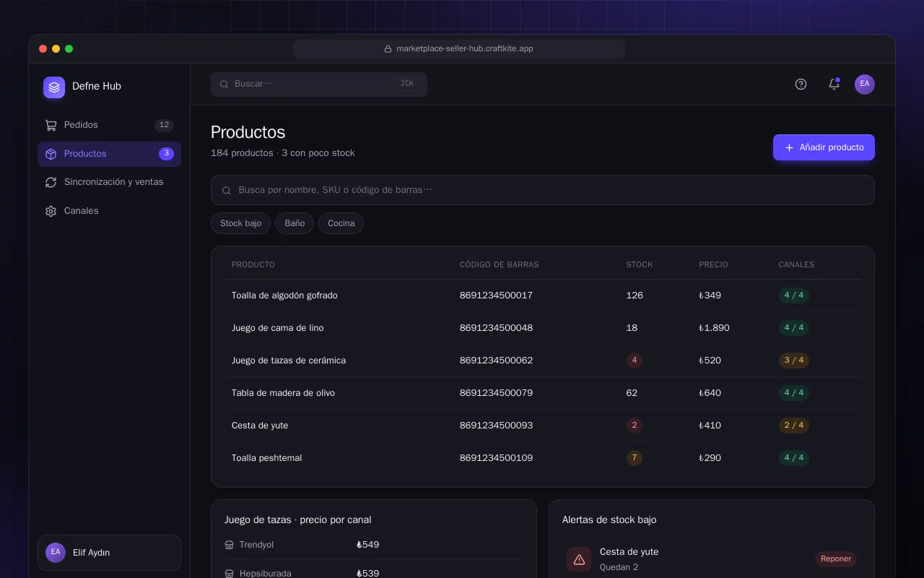Focus the product search by name, SKU field
The height and width of the screenshot is (578, 924).
coord(543,190)
